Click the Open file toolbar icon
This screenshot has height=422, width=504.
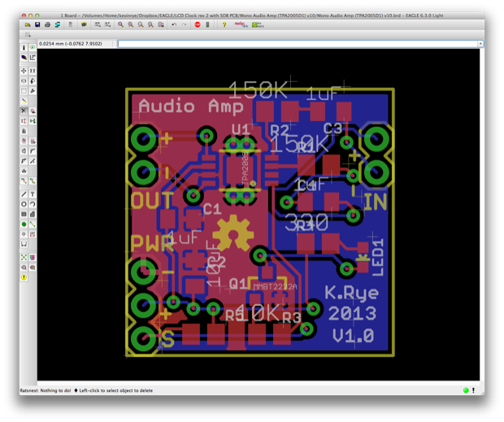coord(28,24)
